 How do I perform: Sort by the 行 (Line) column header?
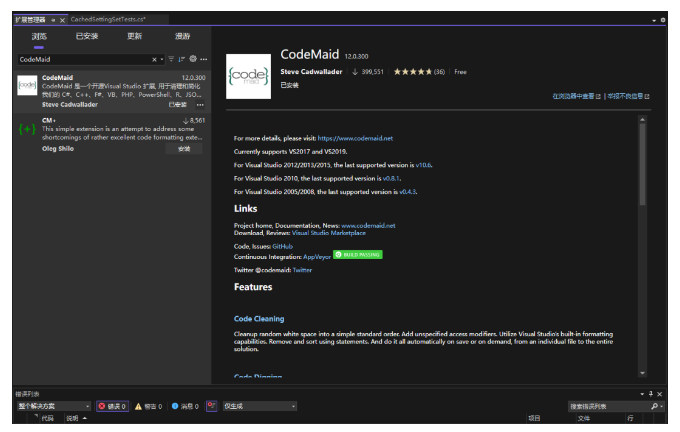(x=630, y=419)
